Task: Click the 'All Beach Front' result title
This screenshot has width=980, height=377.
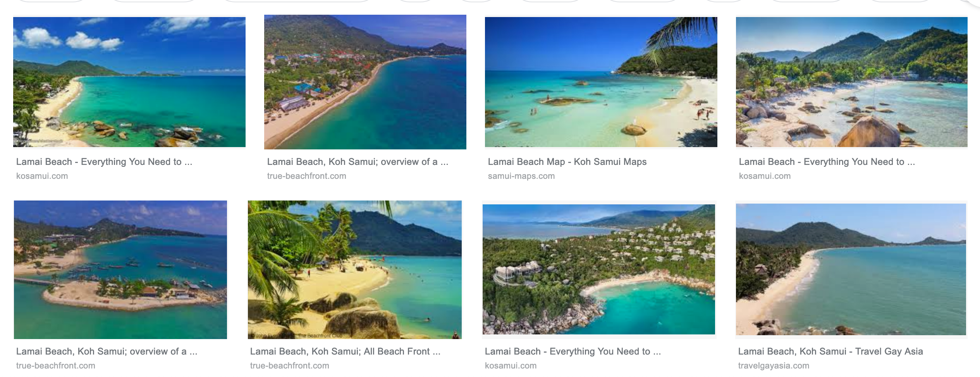Action: pos(345,351)
